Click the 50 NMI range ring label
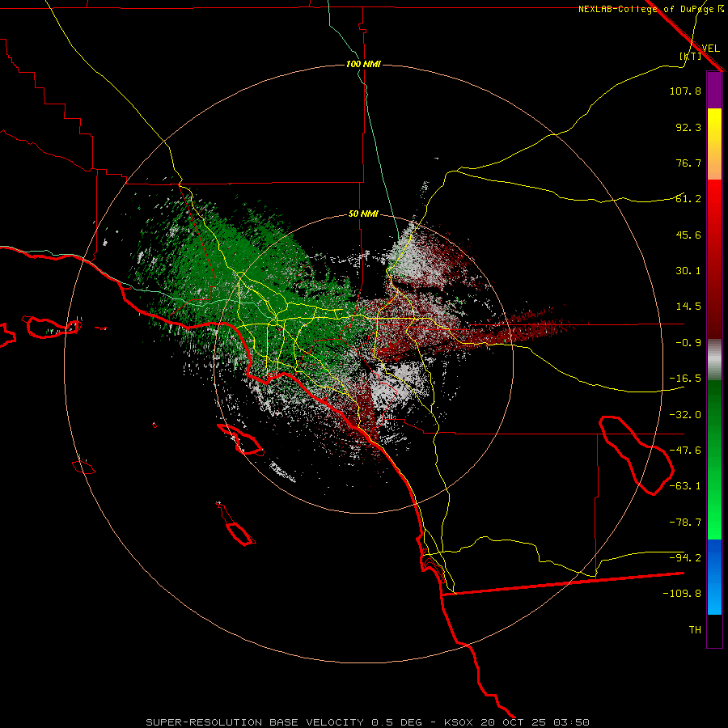Screen dimensions: 728x728 tap(363, 214)
